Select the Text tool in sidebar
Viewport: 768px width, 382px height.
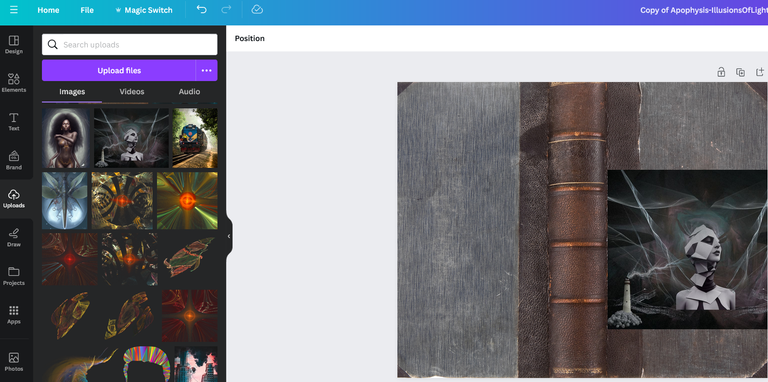point(14,121)
